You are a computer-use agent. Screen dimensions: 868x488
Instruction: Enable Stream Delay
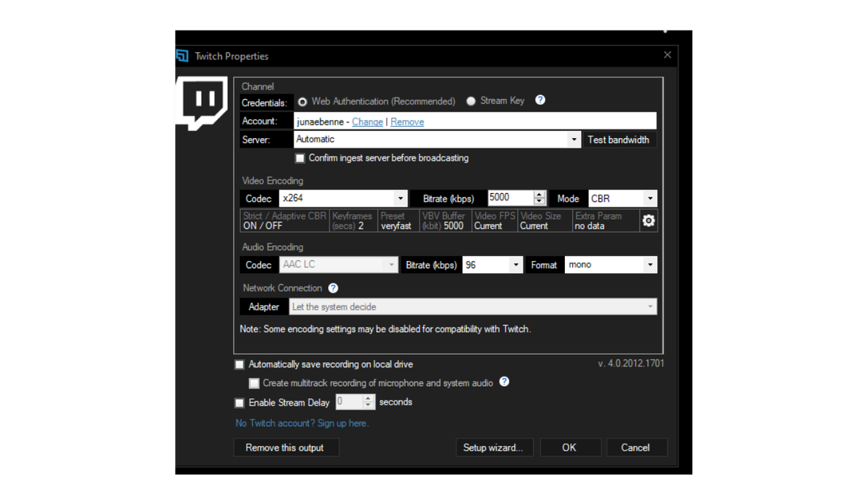click(239, 403)
